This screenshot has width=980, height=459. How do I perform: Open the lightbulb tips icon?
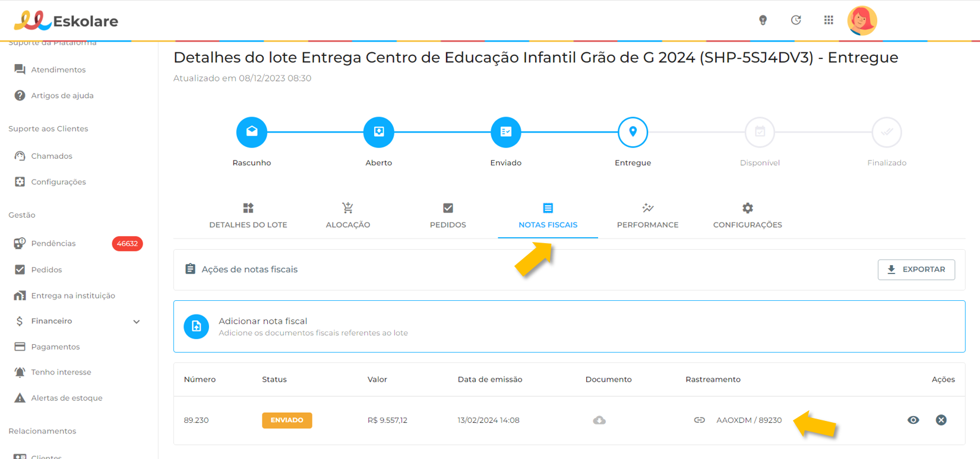[763, 20]
